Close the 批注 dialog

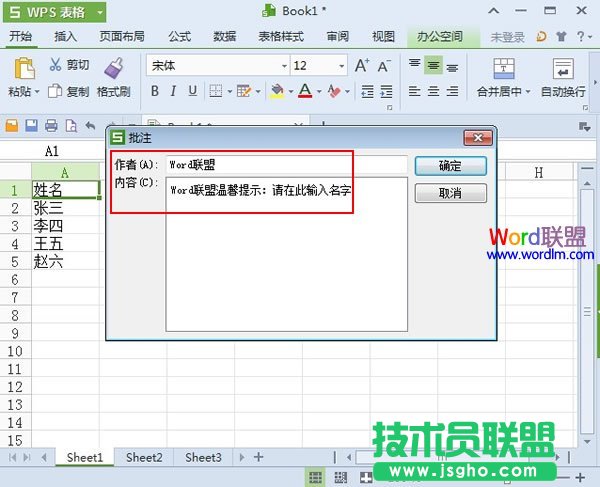pos(478,138)
